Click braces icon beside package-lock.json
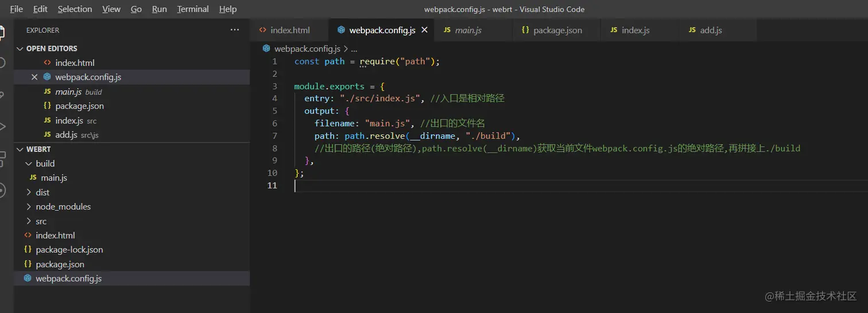Screen dimensions: 868x313 click(x=28, y=250)
